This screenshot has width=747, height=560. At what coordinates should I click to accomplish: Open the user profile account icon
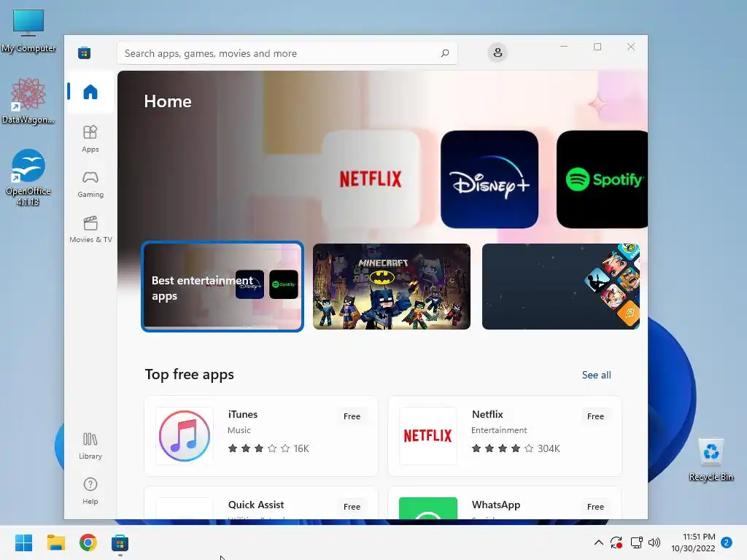coord(498,52)
